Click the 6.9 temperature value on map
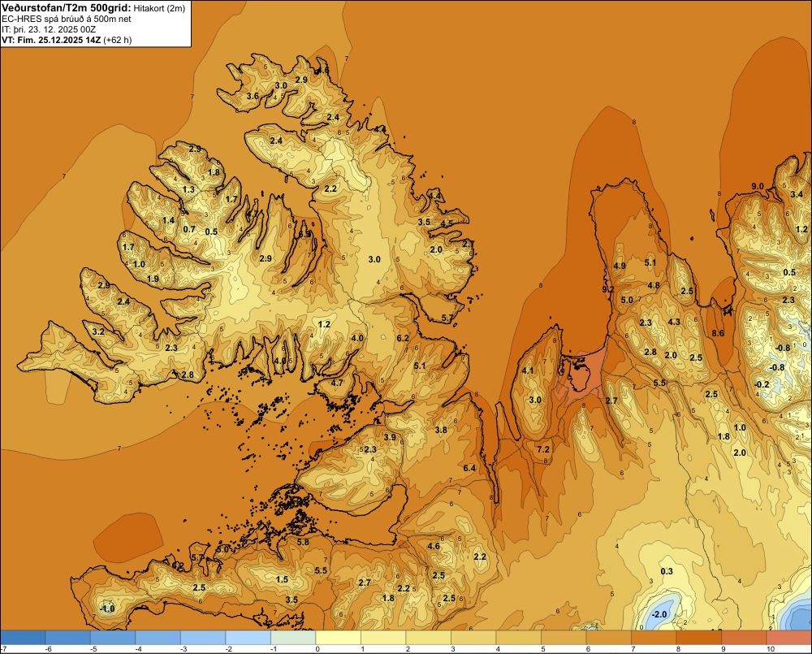Viewport: 812px width, 654px height. coord(305,234)
